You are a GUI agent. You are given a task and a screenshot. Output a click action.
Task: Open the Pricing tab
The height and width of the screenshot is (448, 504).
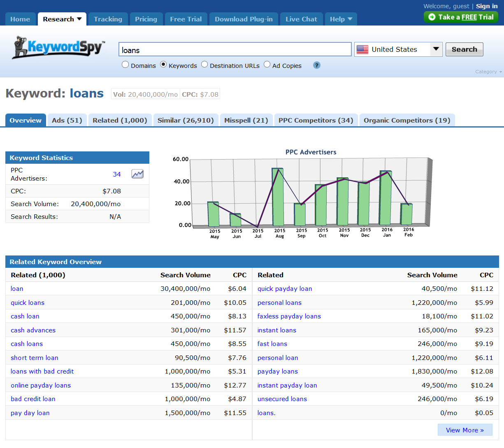point(146,19)
